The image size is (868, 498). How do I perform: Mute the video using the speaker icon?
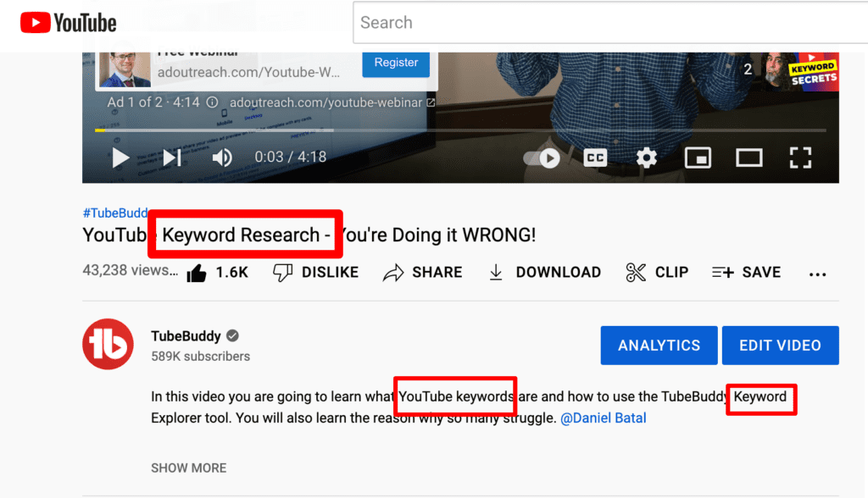coord(222,158)
